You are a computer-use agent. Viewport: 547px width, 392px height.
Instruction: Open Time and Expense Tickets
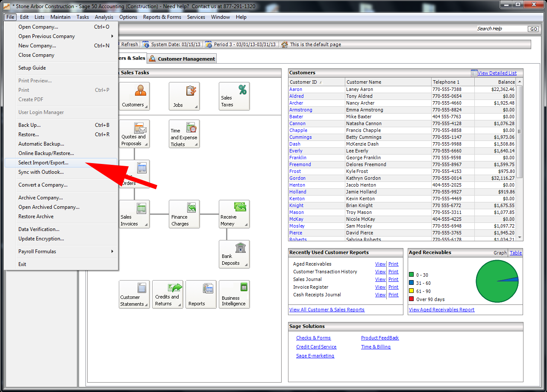[x=184, y=134]
